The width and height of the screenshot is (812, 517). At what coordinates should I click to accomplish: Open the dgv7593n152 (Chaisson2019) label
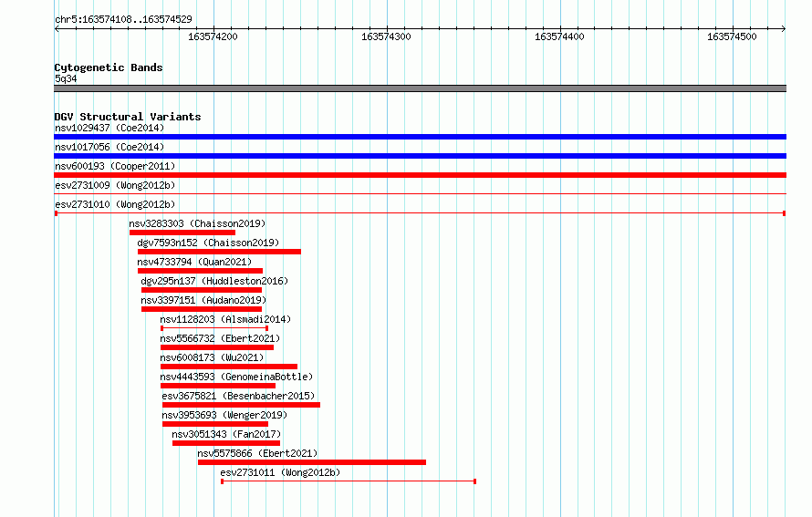[208, 243]
